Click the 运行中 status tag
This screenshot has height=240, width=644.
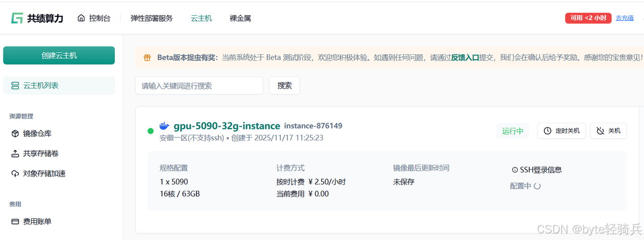[x=513, y=131]
